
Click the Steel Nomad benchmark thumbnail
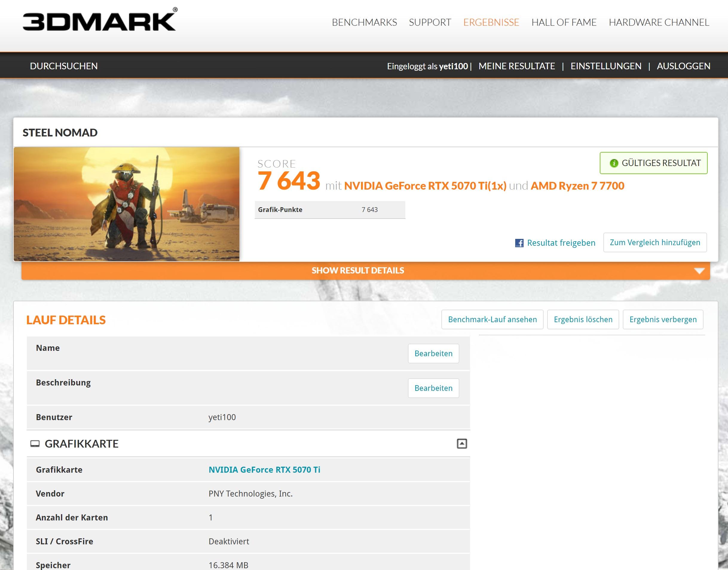pyautogui.click(x=127, y=204)
